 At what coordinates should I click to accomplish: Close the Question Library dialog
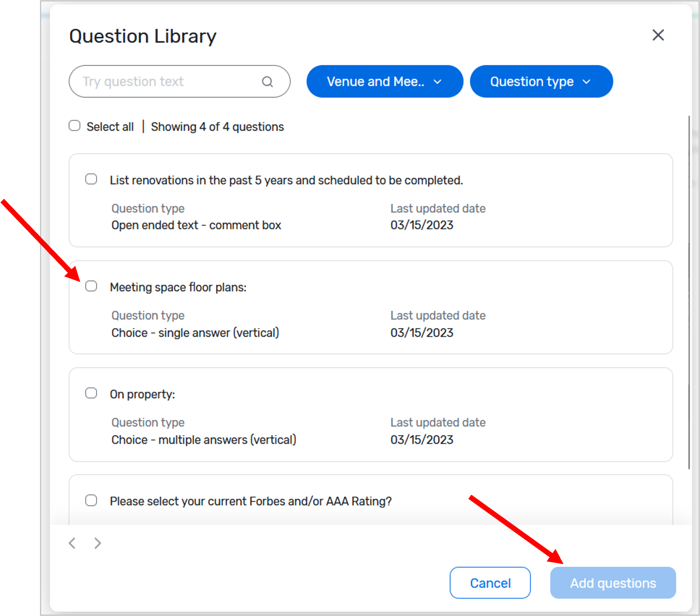click(658, 35)
